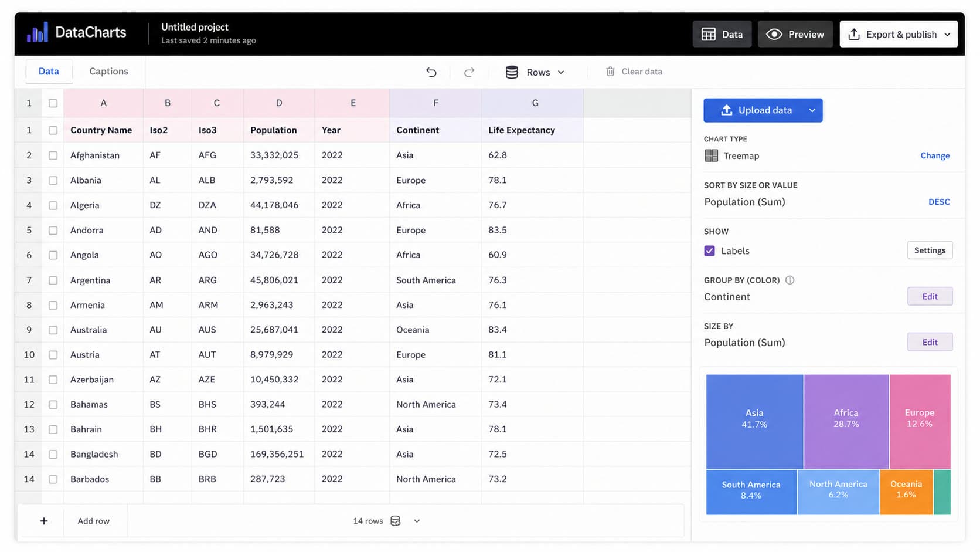
Task: Click the redo arrow icon
Action: click(x=469, y=72)
